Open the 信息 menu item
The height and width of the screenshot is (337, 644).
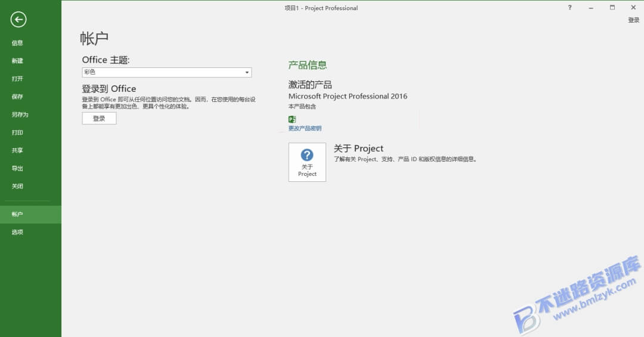17,43
